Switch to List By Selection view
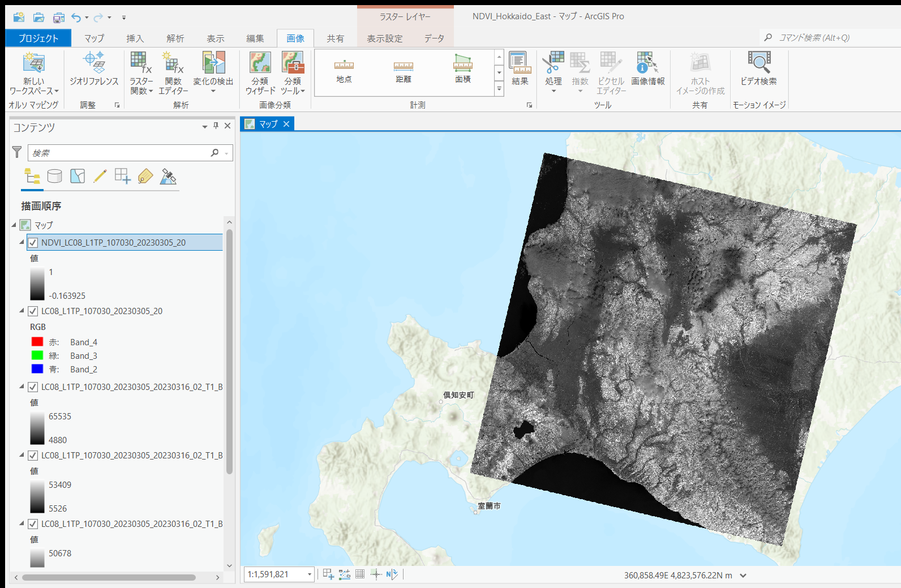The width and height of the screenshot is (901, 588). coord(78,177)
